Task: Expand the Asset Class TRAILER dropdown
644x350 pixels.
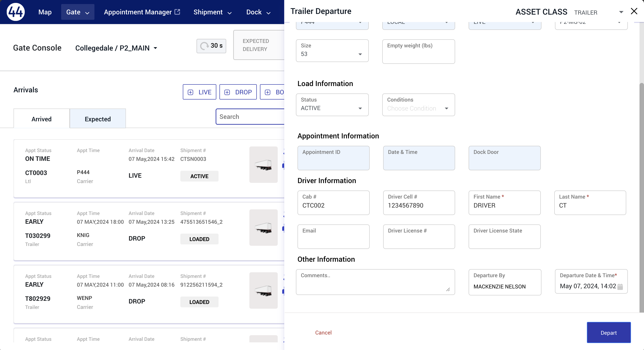Action: pyautogui.click(x=599, y=12)
